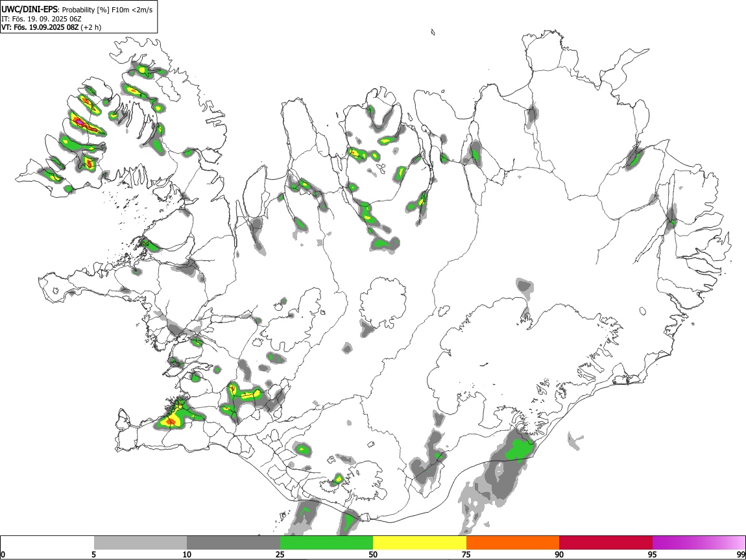Click the legend value 90
The height and width of the screenshot is (560, 746).
tap(559, 554)
